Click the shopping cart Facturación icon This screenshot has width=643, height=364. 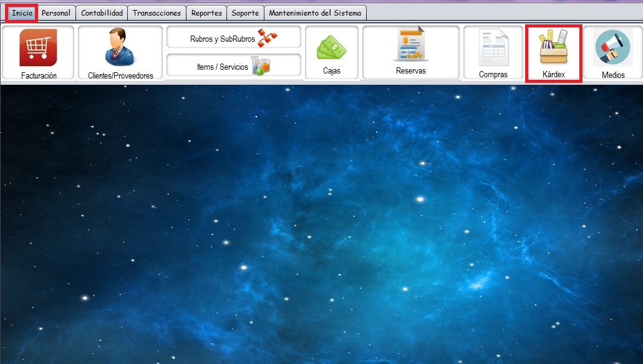(38, 47)
